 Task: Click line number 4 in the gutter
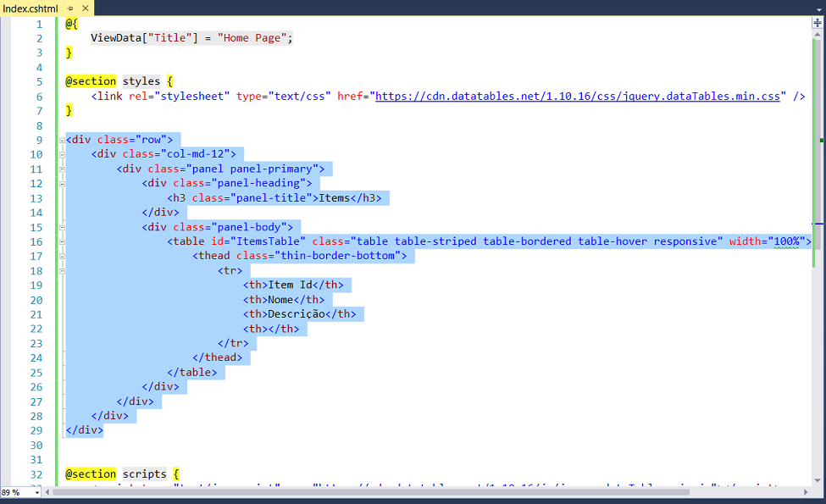click(40, 68)
